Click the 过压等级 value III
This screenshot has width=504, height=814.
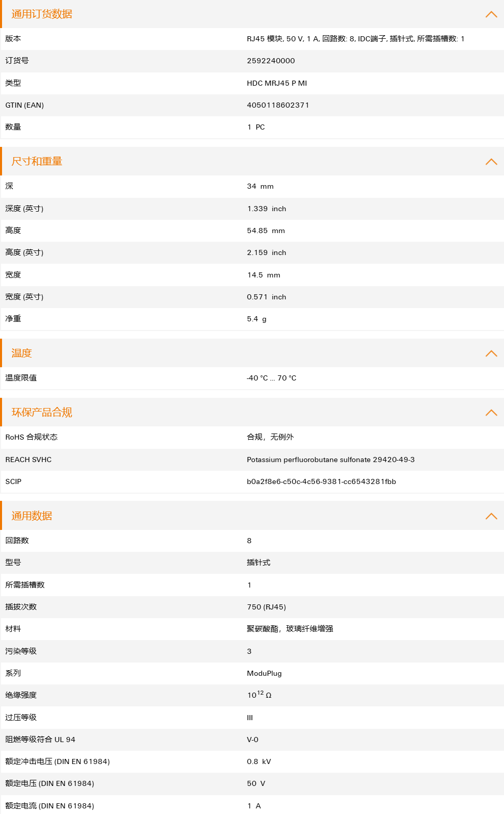tap(250, 718)
